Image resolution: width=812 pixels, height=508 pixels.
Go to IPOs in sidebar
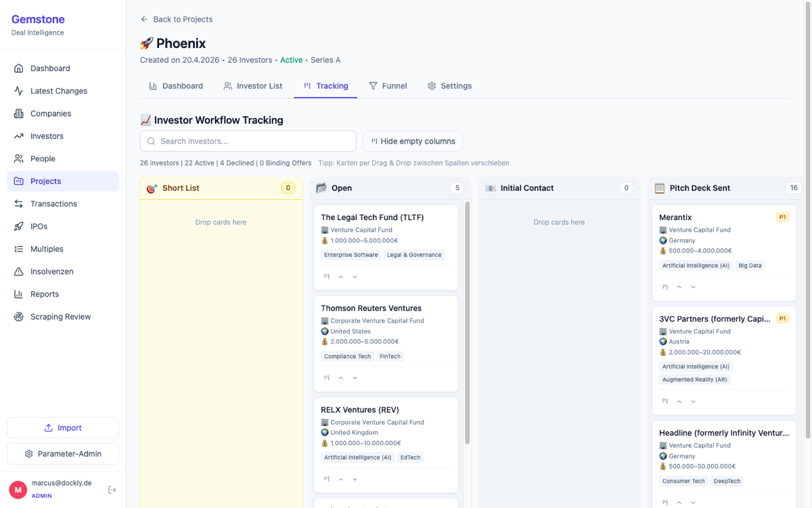point(63,226)
